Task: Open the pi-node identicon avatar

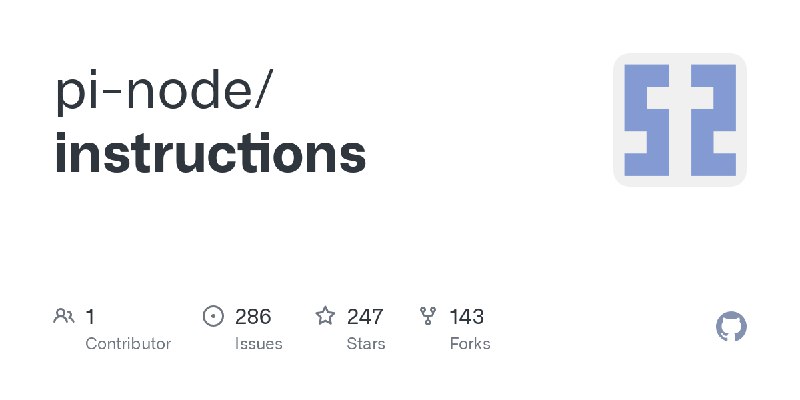Action: [x=680, y=120]
